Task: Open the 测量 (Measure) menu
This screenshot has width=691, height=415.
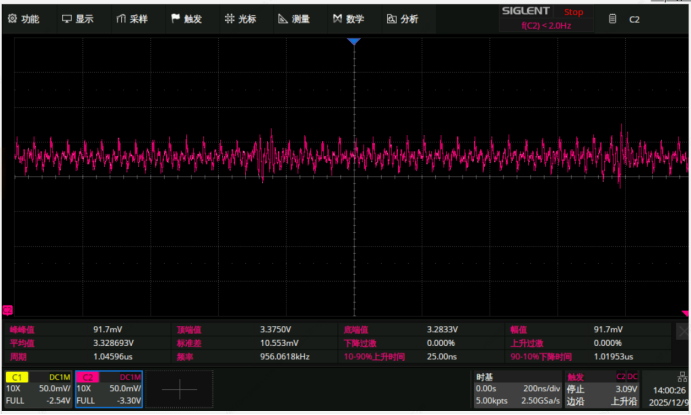Action: click(x=294, y=19)
